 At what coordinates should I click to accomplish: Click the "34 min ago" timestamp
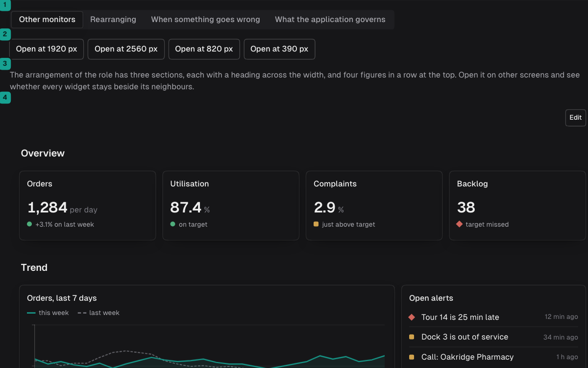[561, 337]
